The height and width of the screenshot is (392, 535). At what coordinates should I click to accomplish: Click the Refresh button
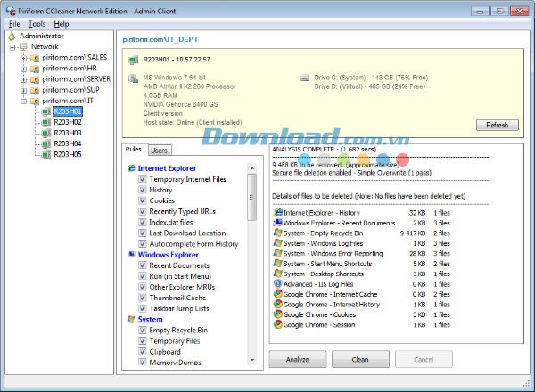(498, 125)
